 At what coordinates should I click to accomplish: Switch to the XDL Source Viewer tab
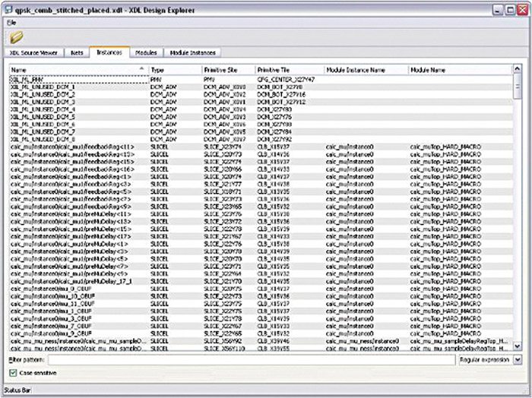[x=34, y=53]
